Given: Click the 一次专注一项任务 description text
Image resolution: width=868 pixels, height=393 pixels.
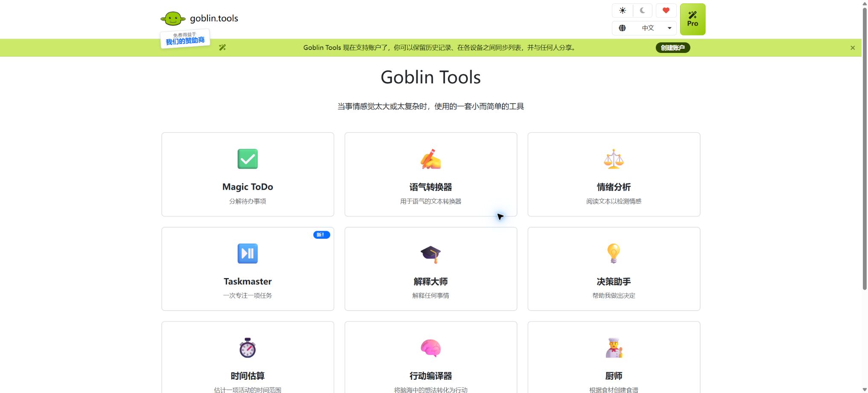Looking at the screenshot, I should (x=248, y=296).
